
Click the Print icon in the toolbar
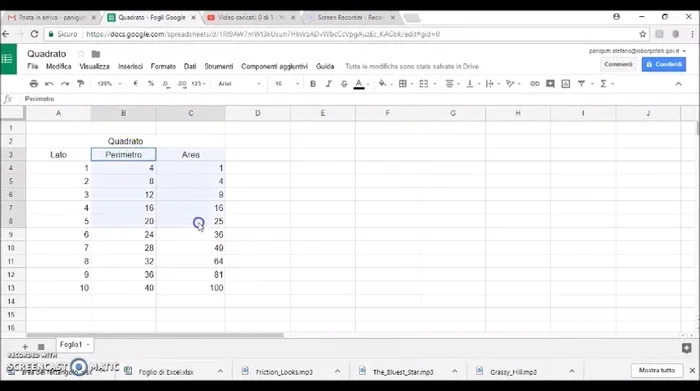33,83
